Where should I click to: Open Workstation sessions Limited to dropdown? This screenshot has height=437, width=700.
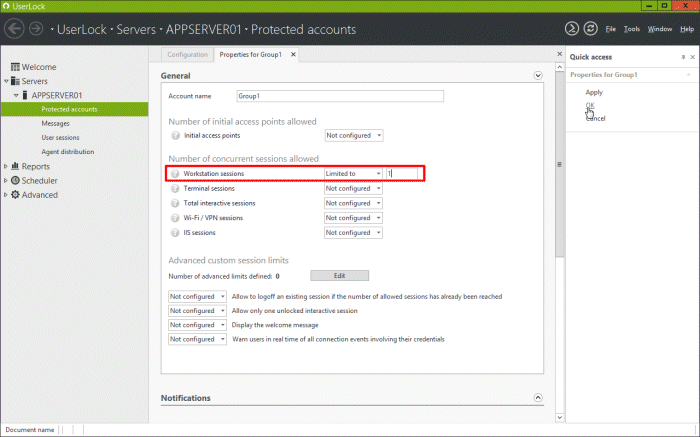point(353,173)
